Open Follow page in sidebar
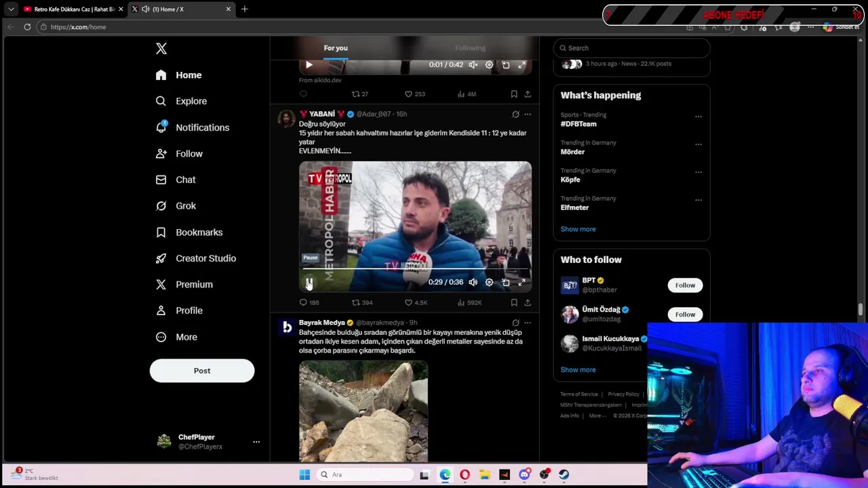Screen dimensions: 868x488 (179, 154)
